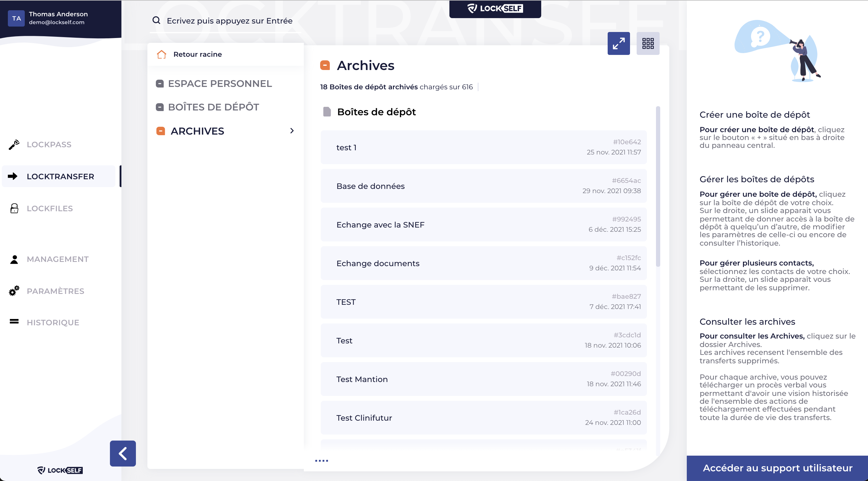Click the LockPass key icon

[x=14, y=145]
